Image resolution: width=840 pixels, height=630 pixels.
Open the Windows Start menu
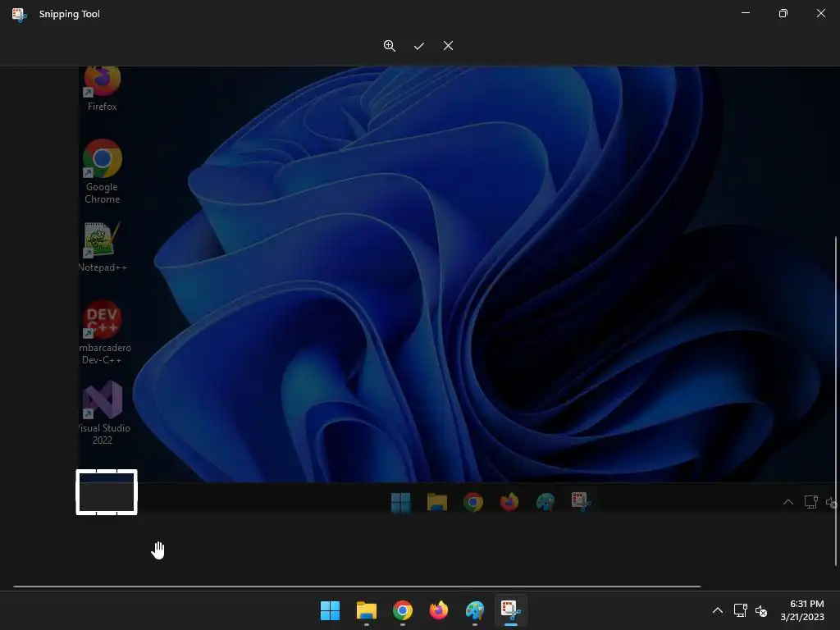pos(330,610)
